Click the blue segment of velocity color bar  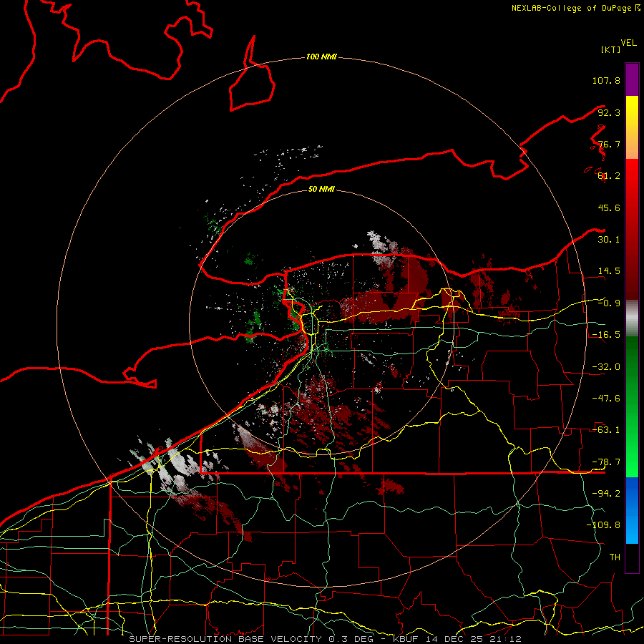click(x=632, y=510)
